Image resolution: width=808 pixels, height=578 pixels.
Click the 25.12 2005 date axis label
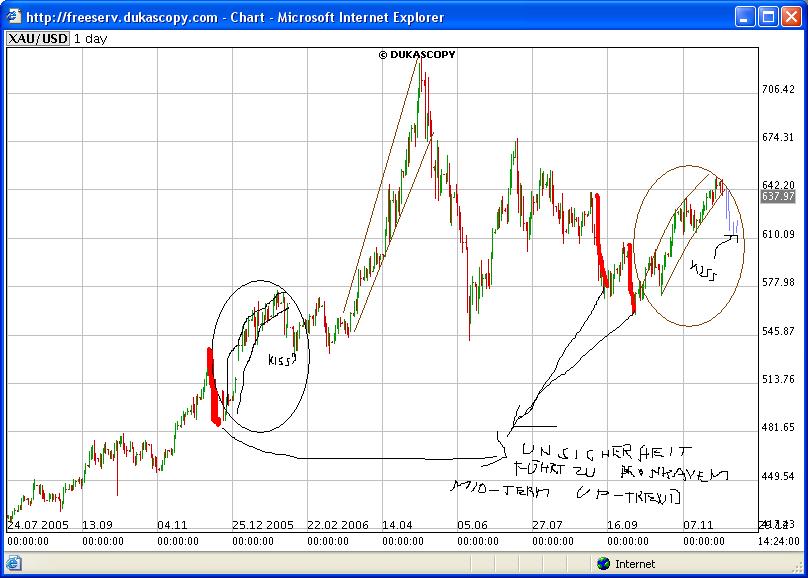pos(262,524)
